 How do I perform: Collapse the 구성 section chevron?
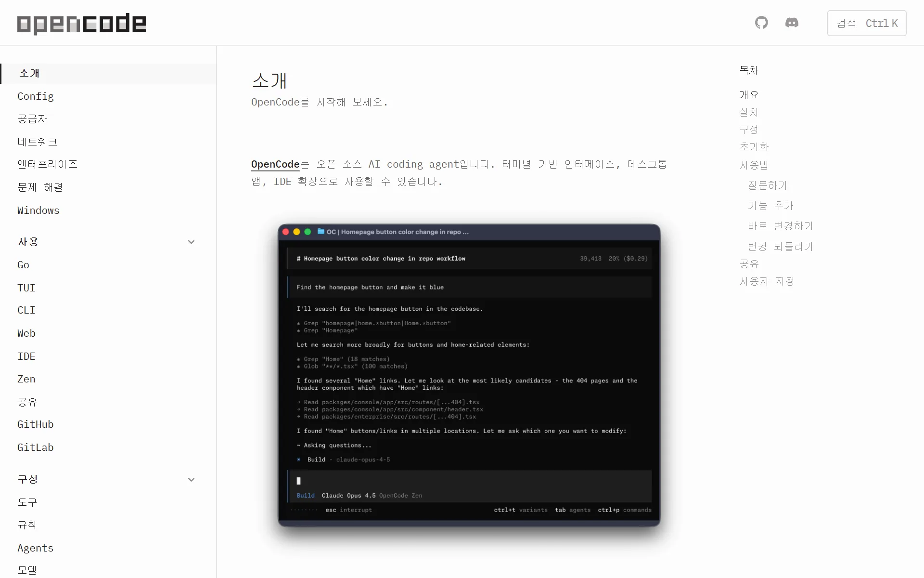pyautogui.click(x=191, y=479)
